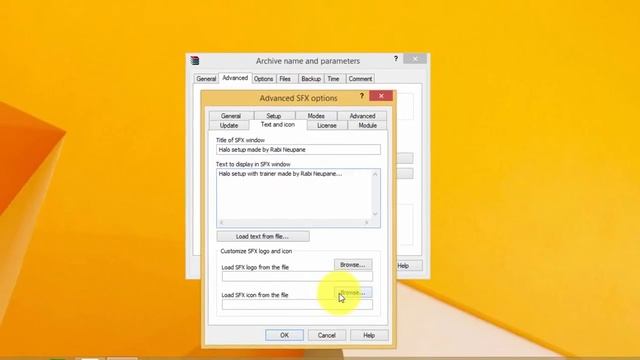Click the help question mark in Advanced SFX options

tap(362, 96)
